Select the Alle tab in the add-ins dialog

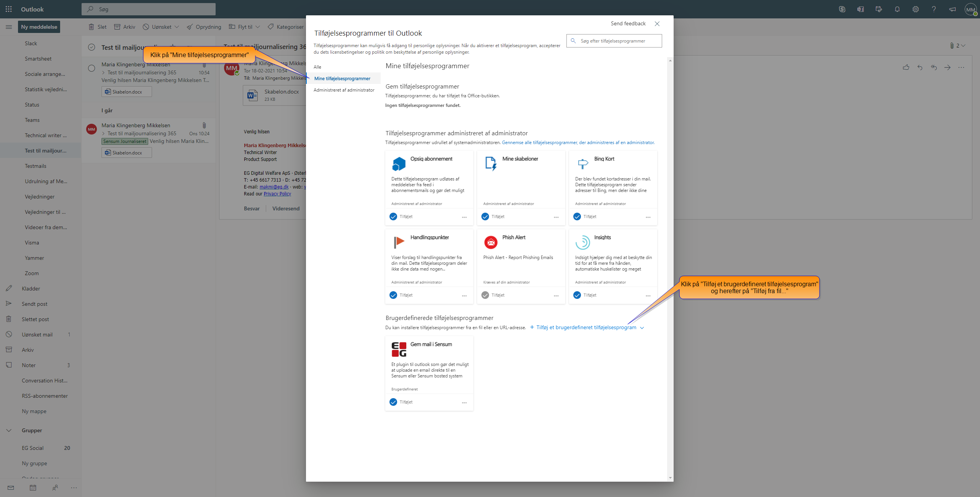(317, 67)
